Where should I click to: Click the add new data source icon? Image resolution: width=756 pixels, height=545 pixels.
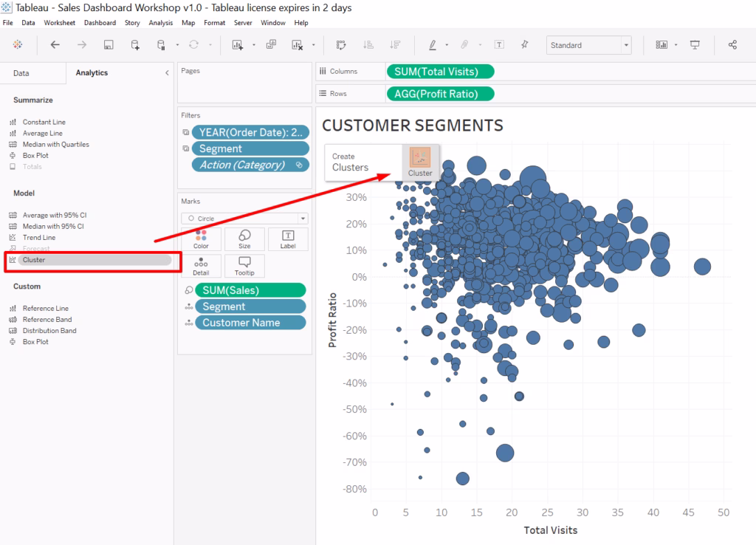click(x=135, y=45)
